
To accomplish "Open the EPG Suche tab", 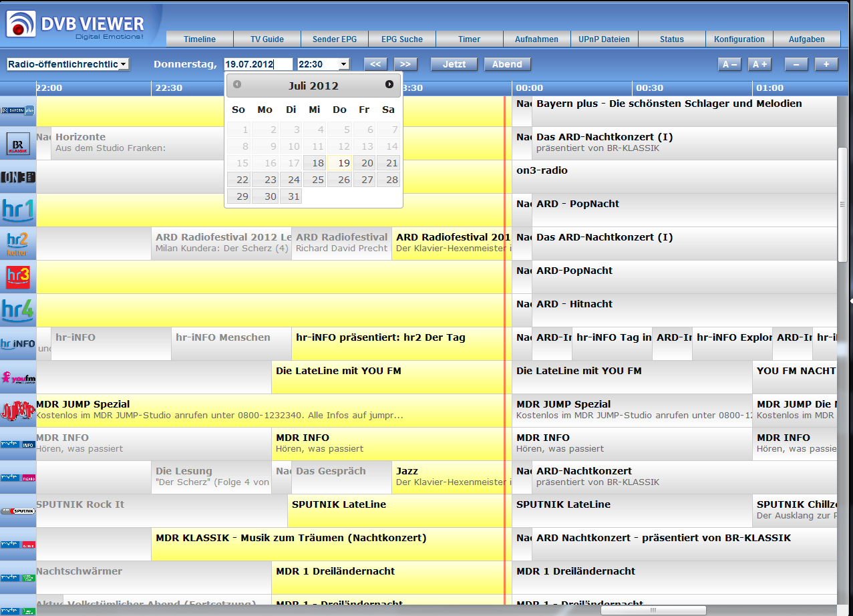I will (x=402, y=39).
